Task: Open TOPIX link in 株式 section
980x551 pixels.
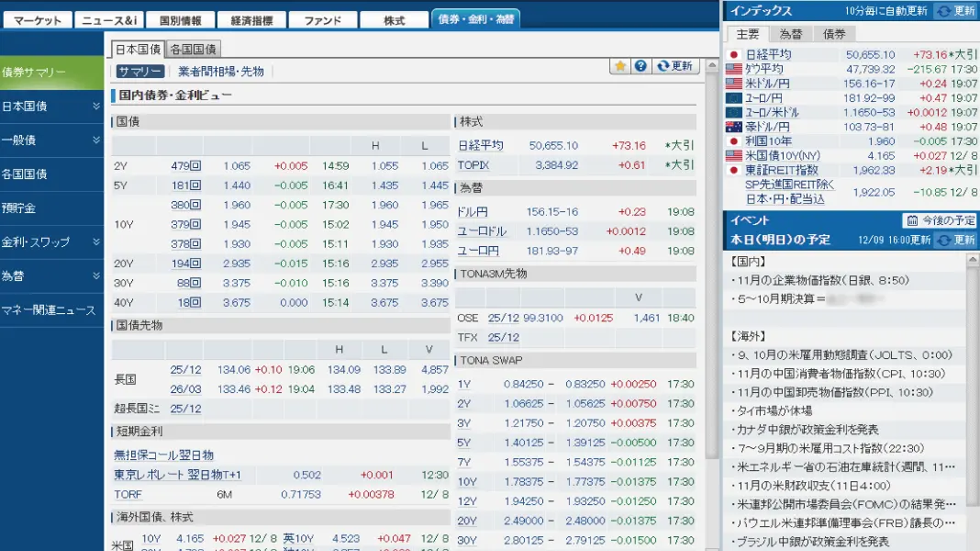Action: [x=473, y=165]
